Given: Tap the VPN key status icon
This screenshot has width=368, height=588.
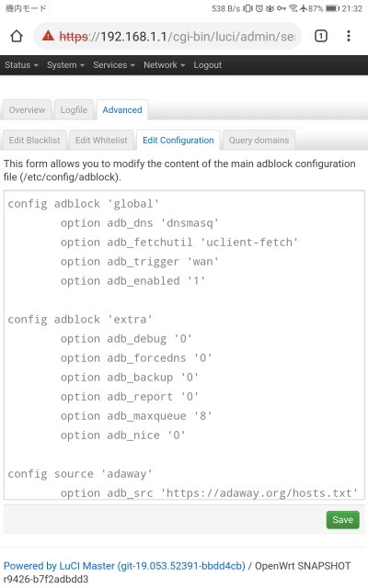Looking at the screenshot, I should [282, 8].
